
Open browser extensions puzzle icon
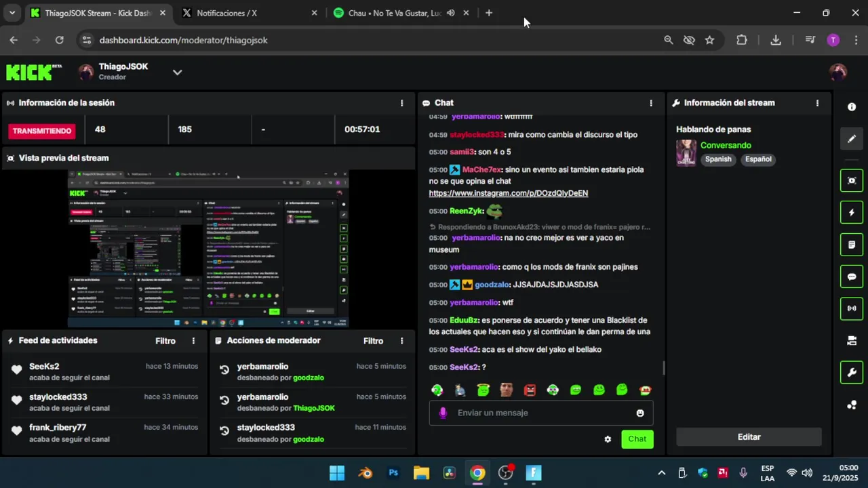[x=742, y=40]
